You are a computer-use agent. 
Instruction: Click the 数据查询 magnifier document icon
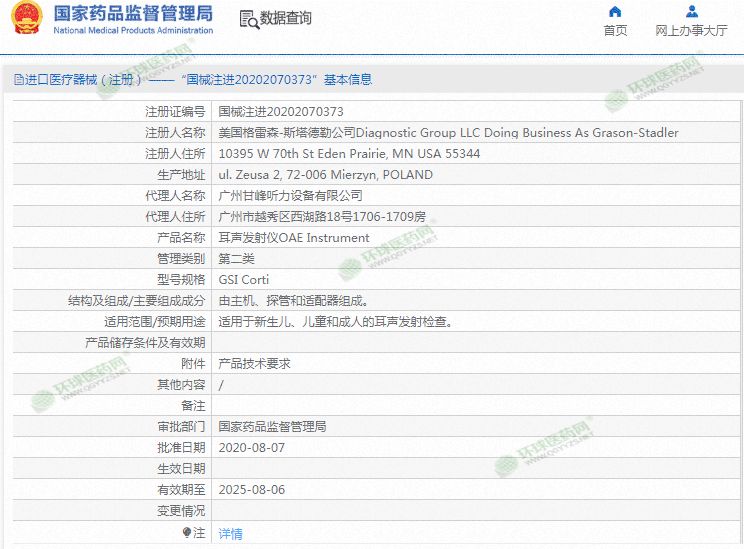tap(248, 19)
